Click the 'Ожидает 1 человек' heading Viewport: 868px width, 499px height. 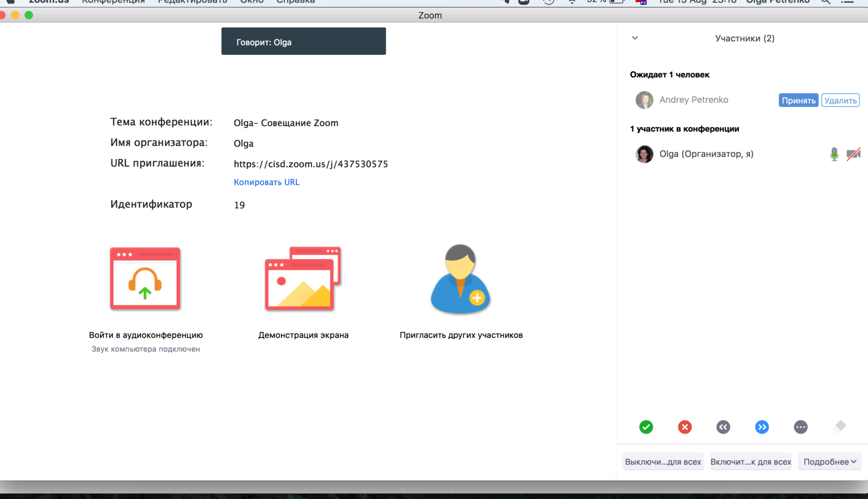670,74
